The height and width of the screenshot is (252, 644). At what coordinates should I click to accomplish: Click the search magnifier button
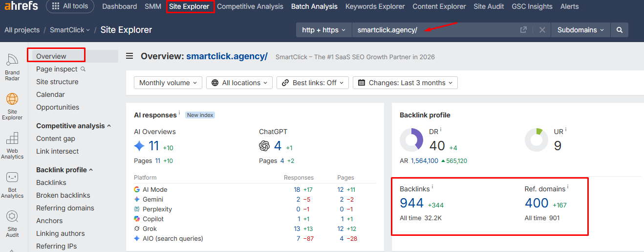[620, 30]
